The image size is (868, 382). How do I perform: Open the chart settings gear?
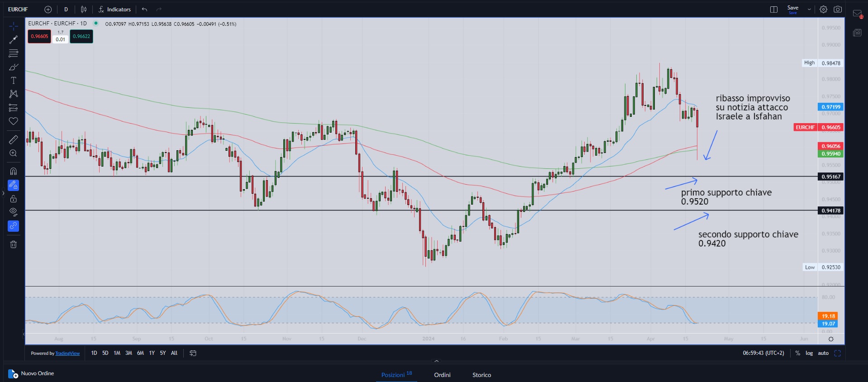point(823,10)
